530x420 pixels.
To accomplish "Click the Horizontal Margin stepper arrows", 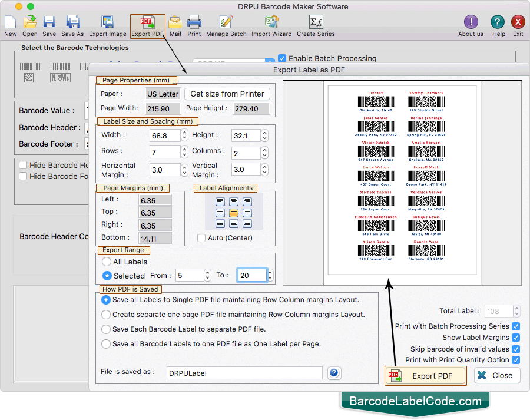I will 184,170.
